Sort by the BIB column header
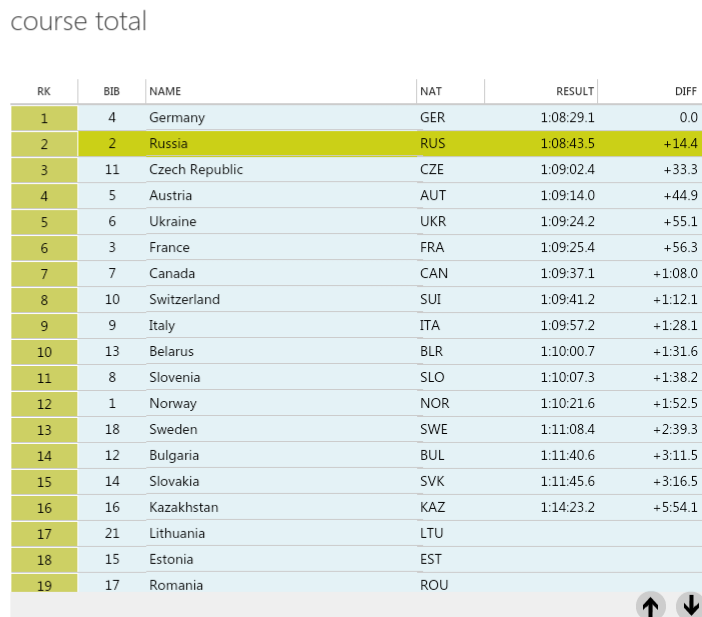This screenshot has height=617, width=702. click(x=111, y=91)
